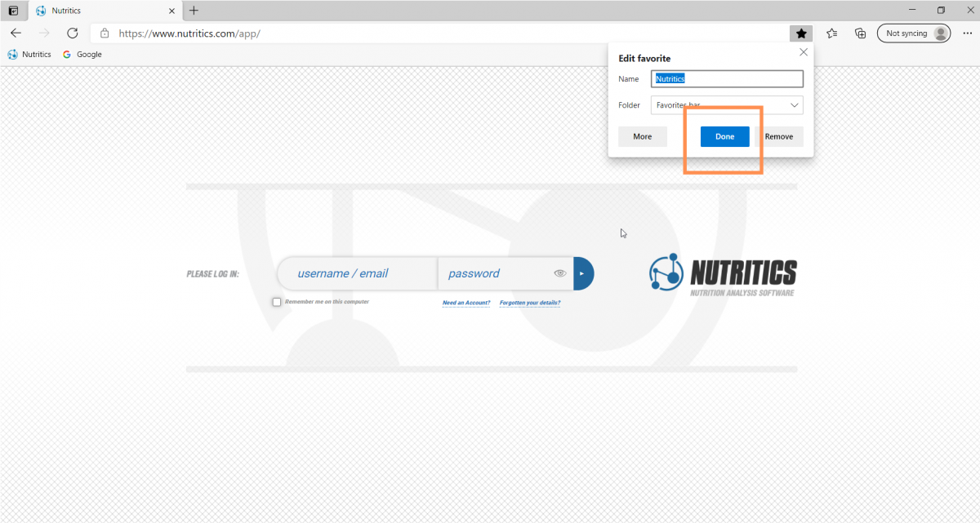The image size is (980, 523).
Task: Toggle password visibility eye icon
Action: (x=559, y=273)
